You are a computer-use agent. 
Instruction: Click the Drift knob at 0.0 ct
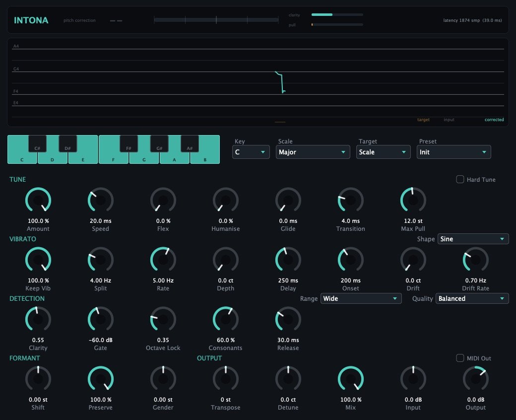pos(413,259)
